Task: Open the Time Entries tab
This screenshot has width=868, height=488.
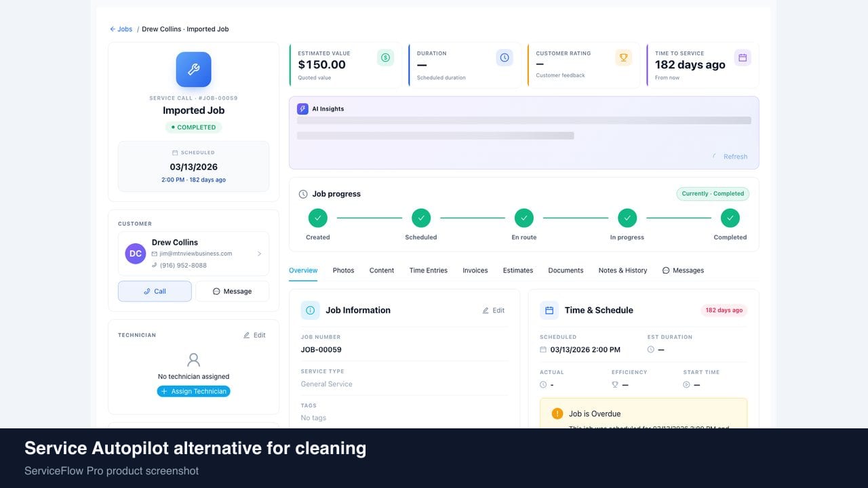Action: (429, 270)
